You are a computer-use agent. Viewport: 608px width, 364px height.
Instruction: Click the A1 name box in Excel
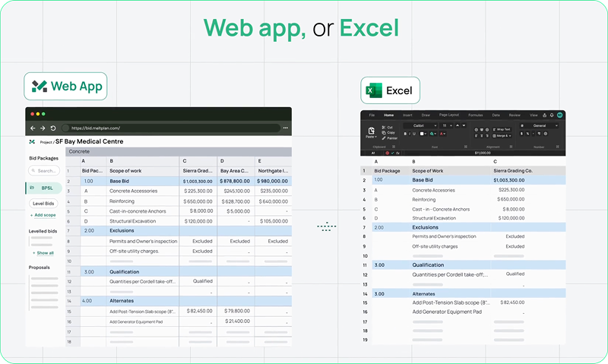(x=373, y=153)
